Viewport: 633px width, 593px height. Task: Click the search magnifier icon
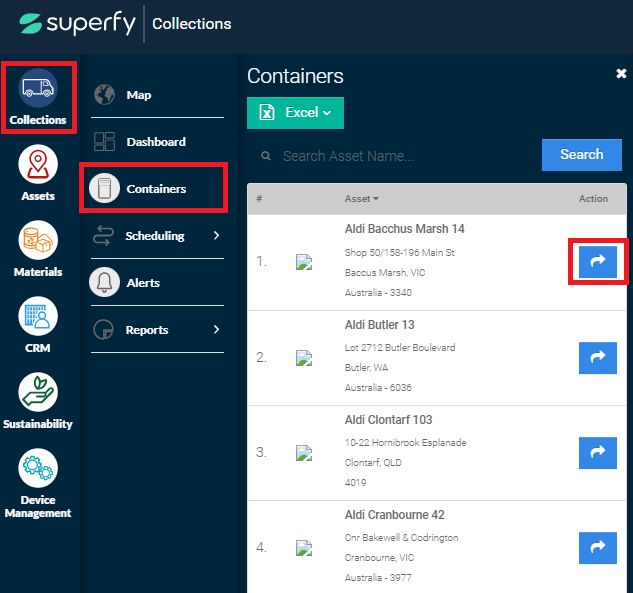point(266,156)
